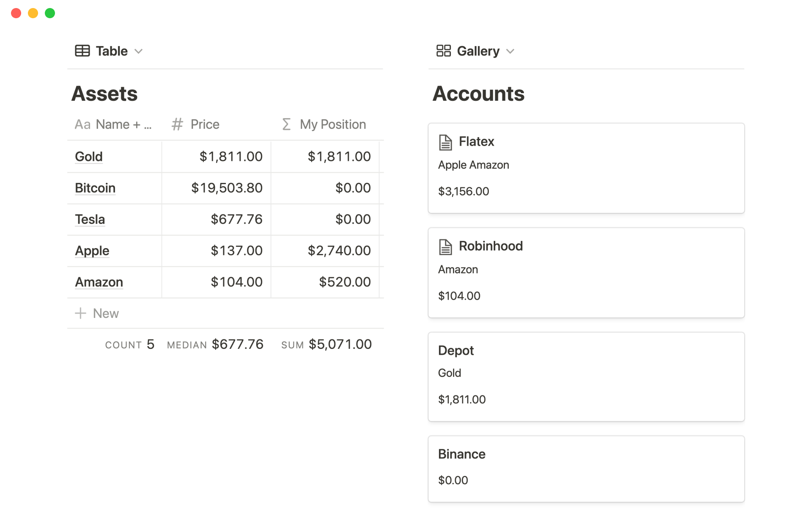Open the Bitcoin asset page
This screenshot has height=508, width=812.
(x=95, y=188)
